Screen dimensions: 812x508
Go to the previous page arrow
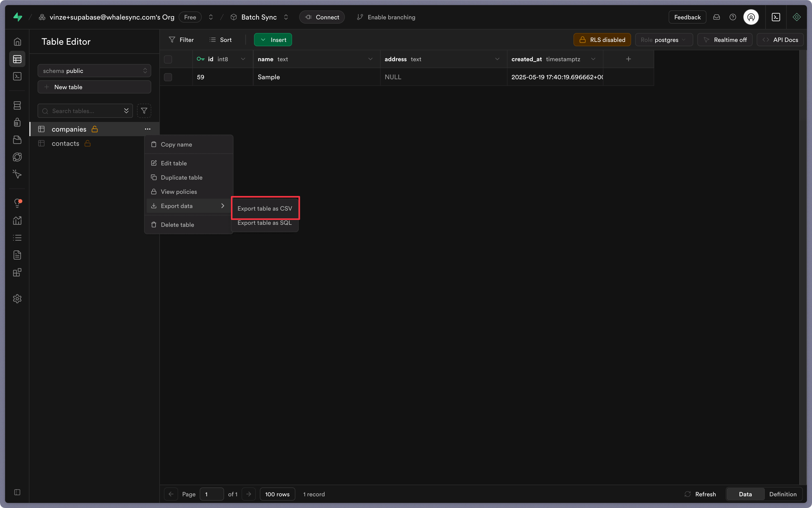pyautogui.click(x=171, y=494)
